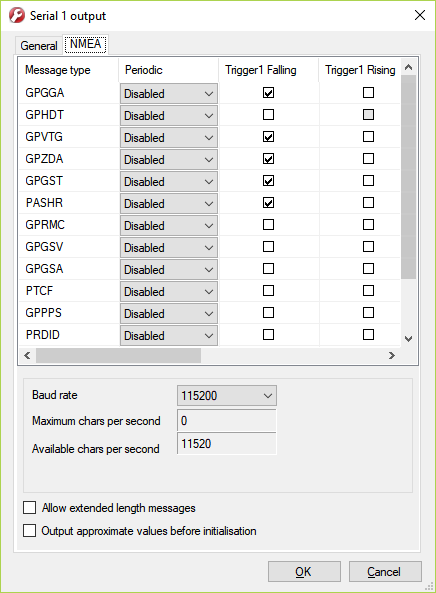Uncheck GPGST Trigger1 Falling
This screenshot has width=436, height=593.
[x=268, y=180]
